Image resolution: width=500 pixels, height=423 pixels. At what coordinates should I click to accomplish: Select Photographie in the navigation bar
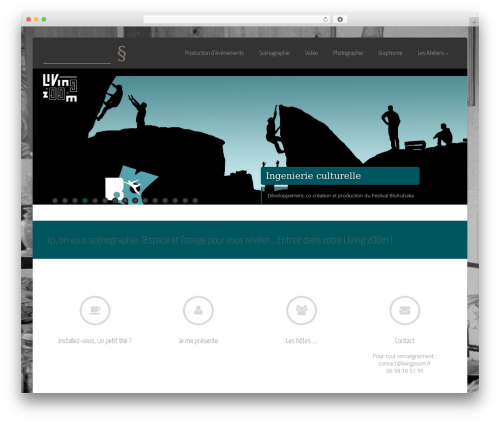tap(348, 53)
